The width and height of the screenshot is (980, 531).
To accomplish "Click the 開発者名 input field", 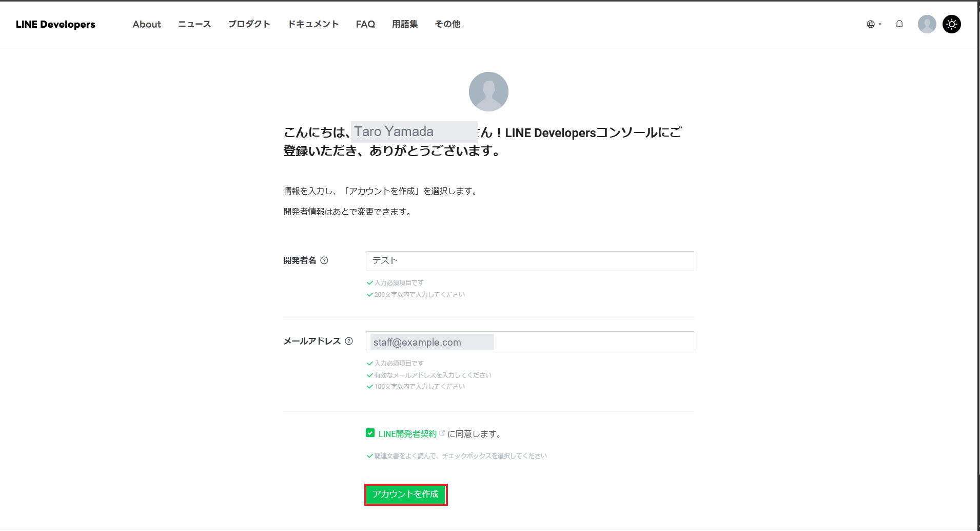I will click(x=530, y=261).
